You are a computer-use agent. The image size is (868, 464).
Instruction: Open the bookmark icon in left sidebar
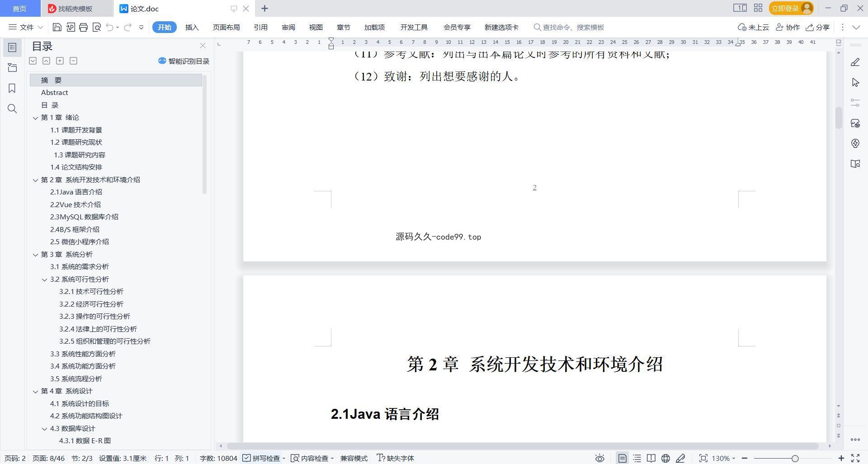[x=12, y=88]
